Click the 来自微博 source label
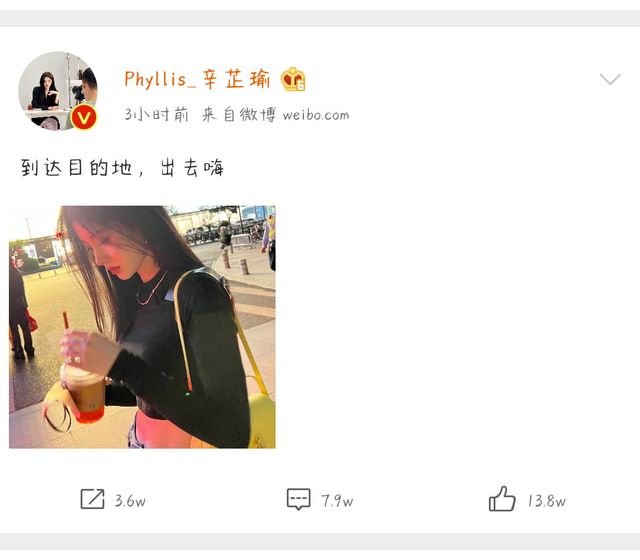The height and width of the screenshot is (560, 640). tap(239, 115)
